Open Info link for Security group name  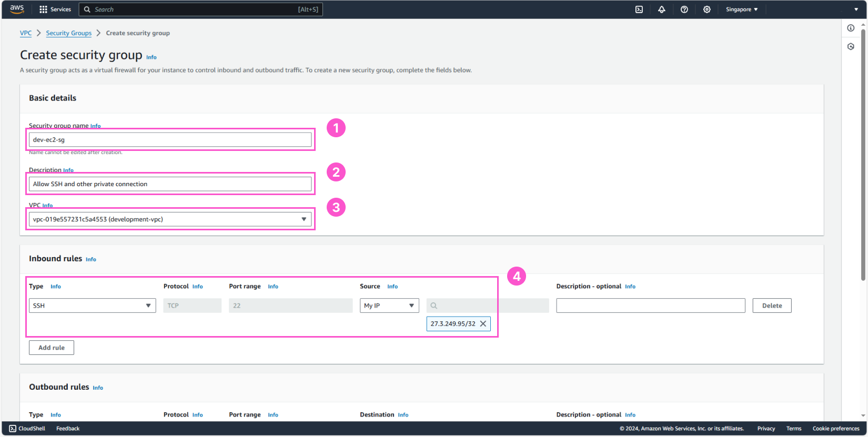coord(95,126)
